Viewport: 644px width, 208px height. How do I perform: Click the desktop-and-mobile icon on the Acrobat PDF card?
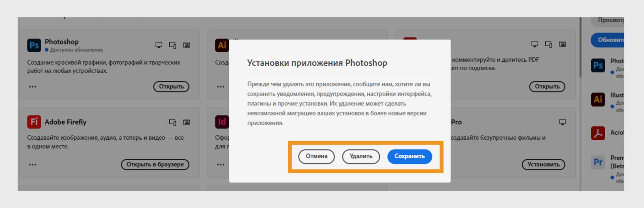(548, 44)
